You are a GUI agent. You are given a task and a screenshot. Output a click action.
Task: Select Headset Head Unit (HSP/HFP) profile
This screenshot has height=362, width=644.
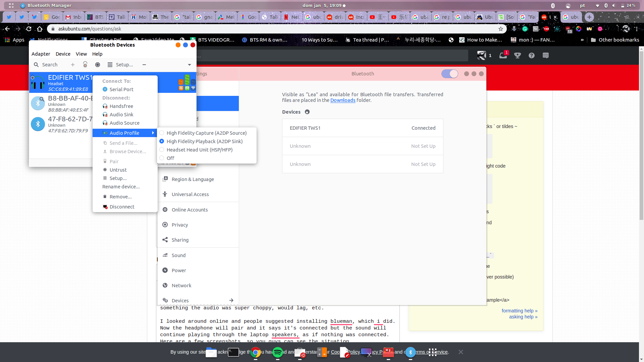click(199, 150)
